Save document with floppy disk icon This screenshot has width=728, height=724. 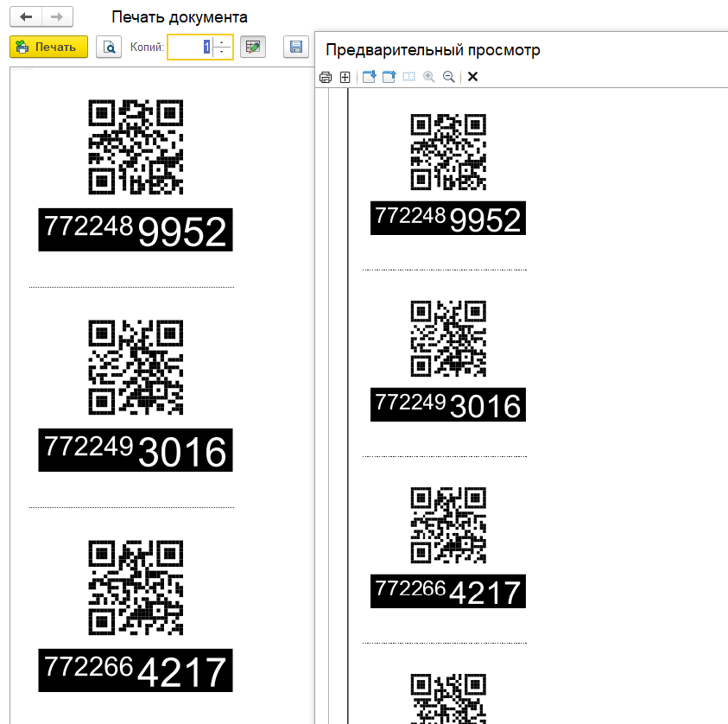pos(296,47)
